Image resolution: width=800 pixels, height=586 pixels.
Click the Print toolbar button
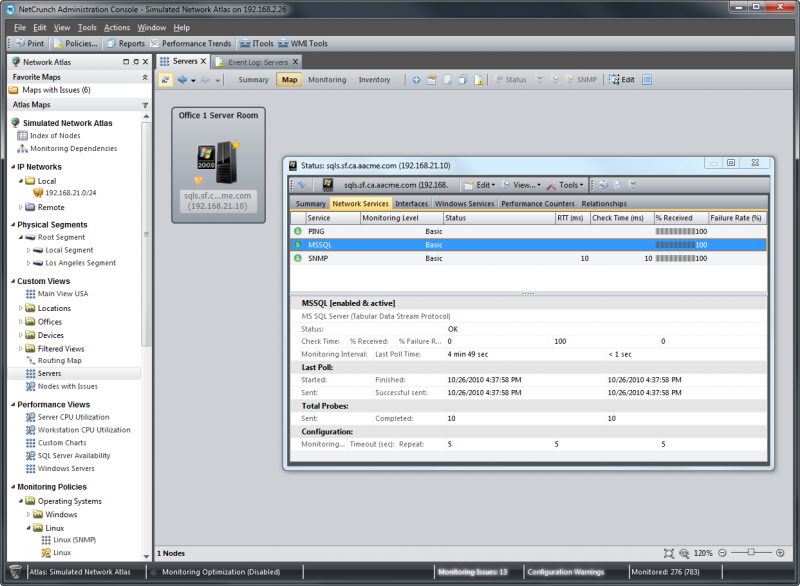click(30, 43)
